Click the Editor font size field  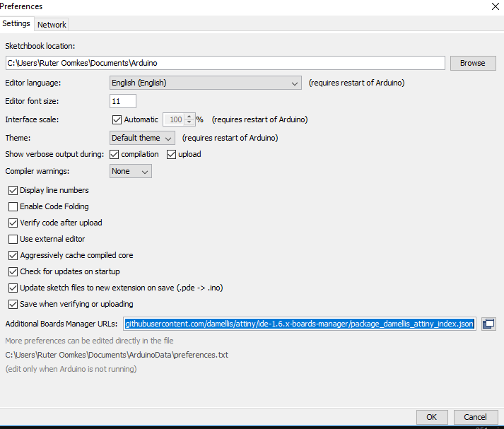point(122,101)
